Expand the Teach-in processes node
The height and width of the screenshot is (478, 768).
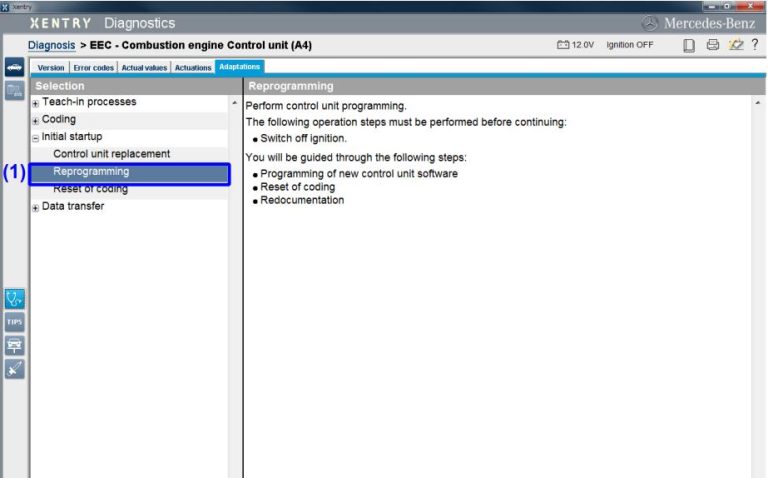(36, 103)
